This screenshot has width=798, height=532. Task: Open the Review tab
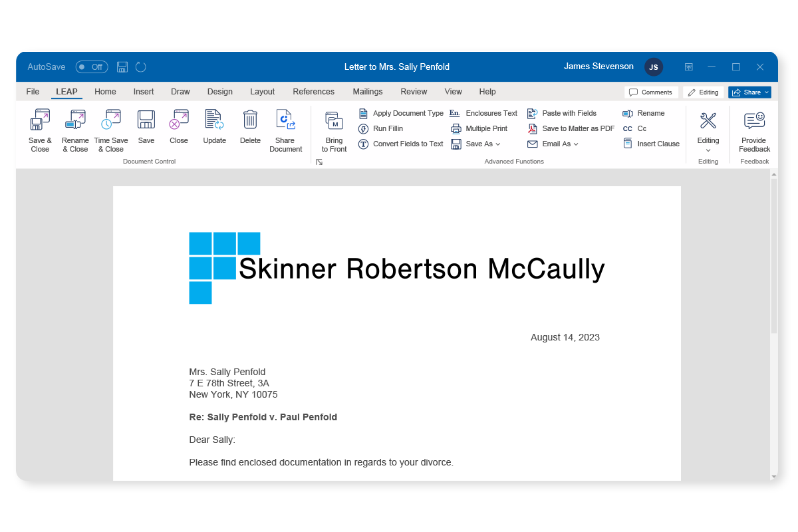[x=414, y=92]
